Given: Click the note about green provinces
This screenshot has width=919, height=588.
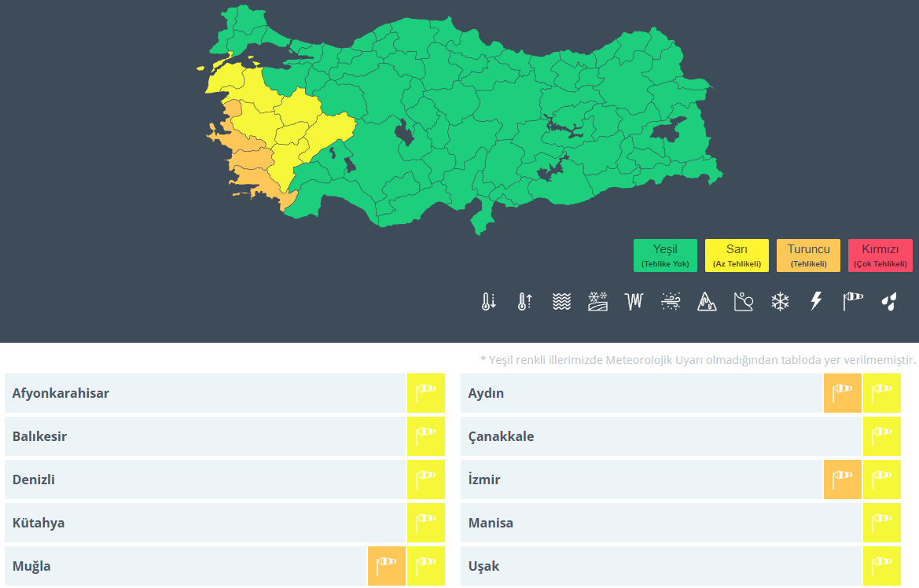Looking at the screenshot, I should click(x=698, y=360).
